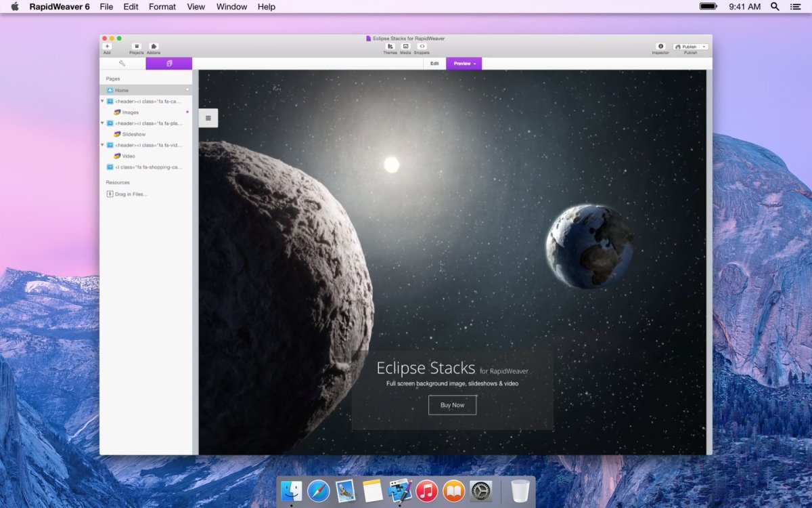The image size is (812, 508).
Task: Open the Format menu
Action: pyautogui.click(x=162, y=7)
